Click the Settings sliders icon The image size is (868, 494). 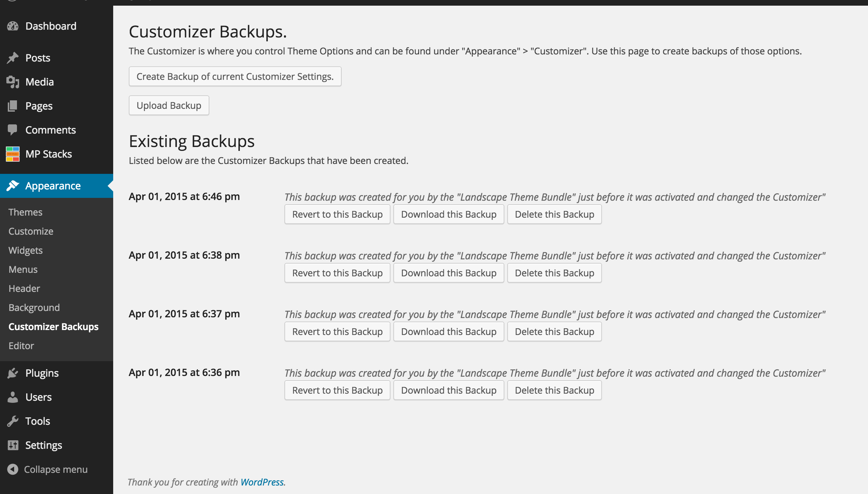pos(13,445)
